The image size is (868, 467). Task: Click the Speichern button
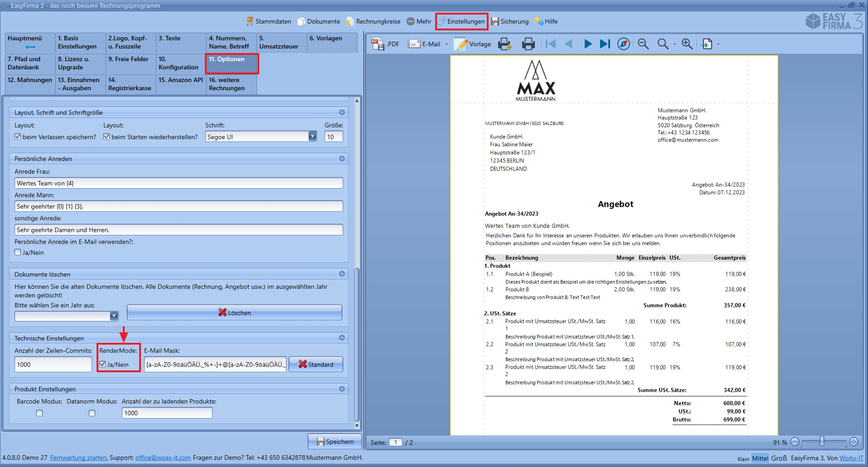tap(335, 441)
